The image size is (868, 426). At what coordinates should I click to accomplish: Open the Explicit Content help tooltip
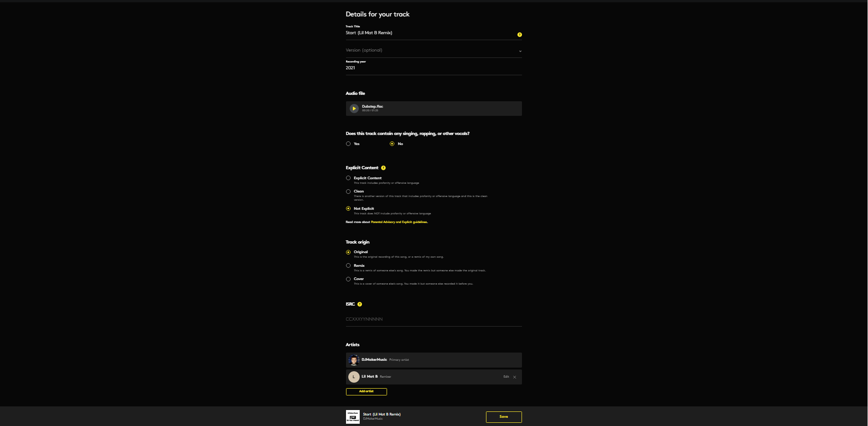[383, 168]
